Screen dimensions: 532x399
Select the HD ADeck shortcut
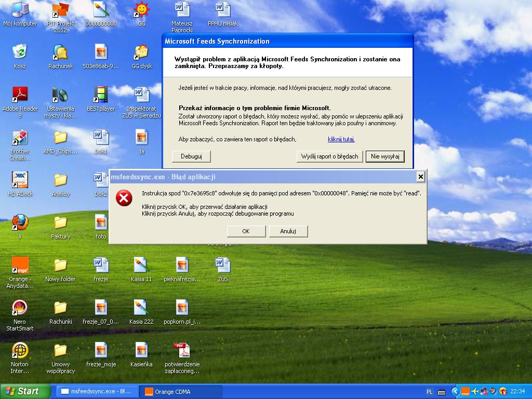tap(20, 184)
